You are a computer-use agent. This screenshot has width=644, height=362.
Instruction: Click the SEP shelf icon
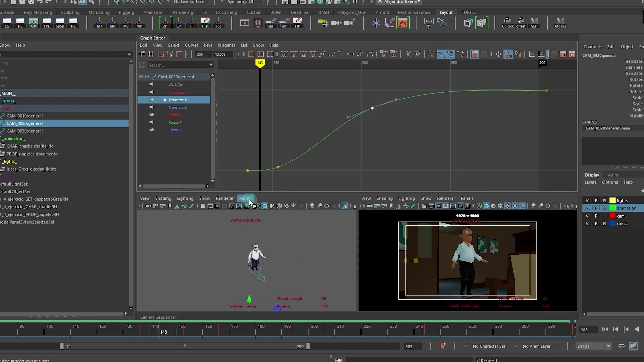534,23
